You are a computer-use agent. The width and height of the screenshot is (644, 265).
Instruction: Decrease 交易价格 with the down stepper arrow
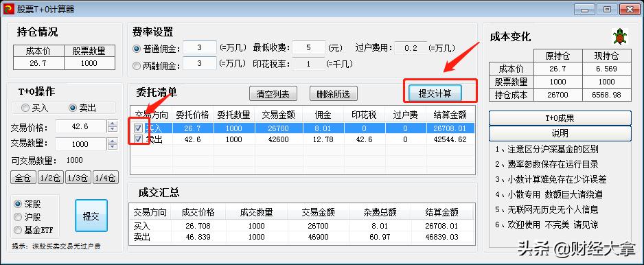click(112, 130)
